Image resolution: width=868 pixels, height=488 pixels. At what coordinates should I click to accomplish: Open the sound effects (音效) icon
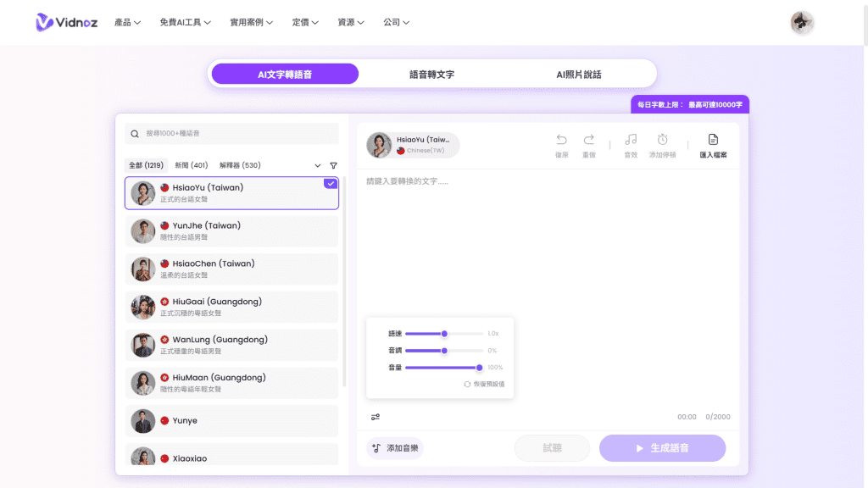[631, 140]
